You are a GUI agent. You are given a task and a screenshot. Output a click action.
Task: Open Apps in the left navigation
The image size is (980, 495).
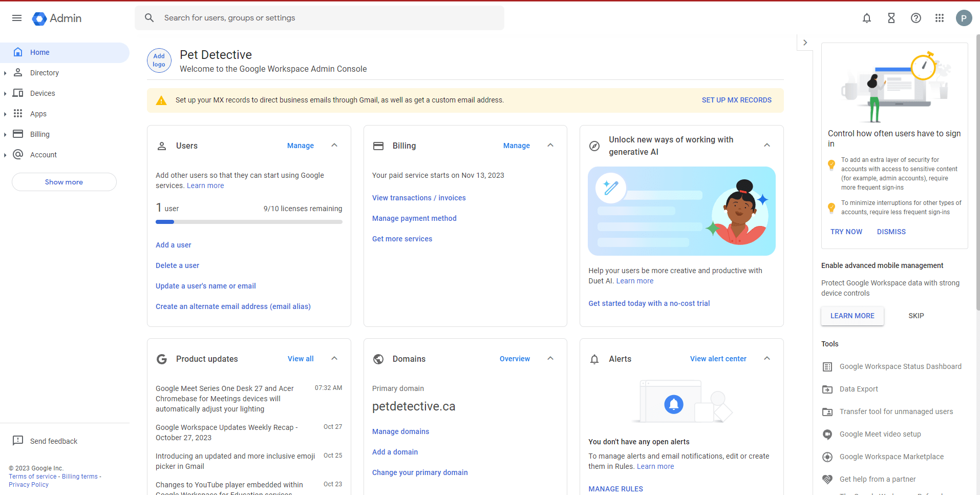[38, 114]
